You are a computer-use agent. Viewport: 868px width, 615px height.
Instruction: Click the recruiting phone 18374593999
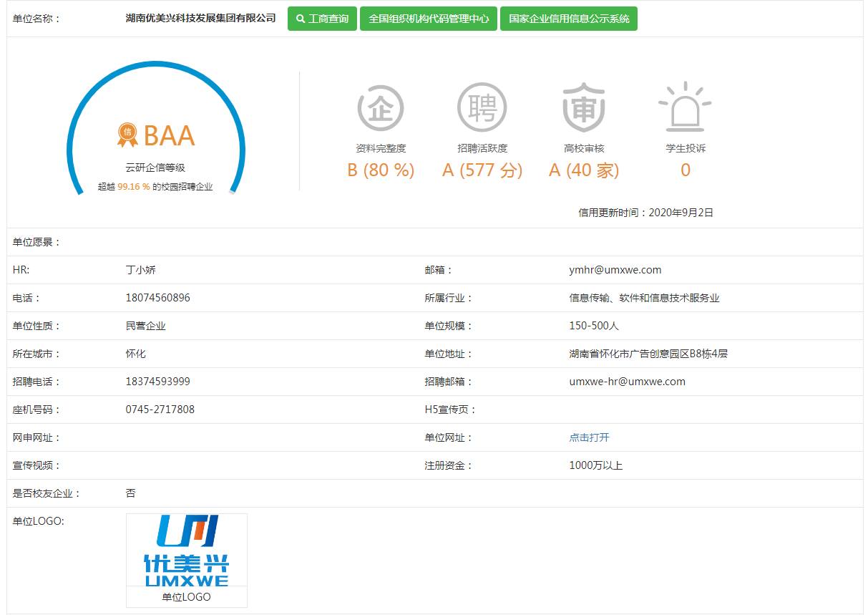tap(157, 382)
